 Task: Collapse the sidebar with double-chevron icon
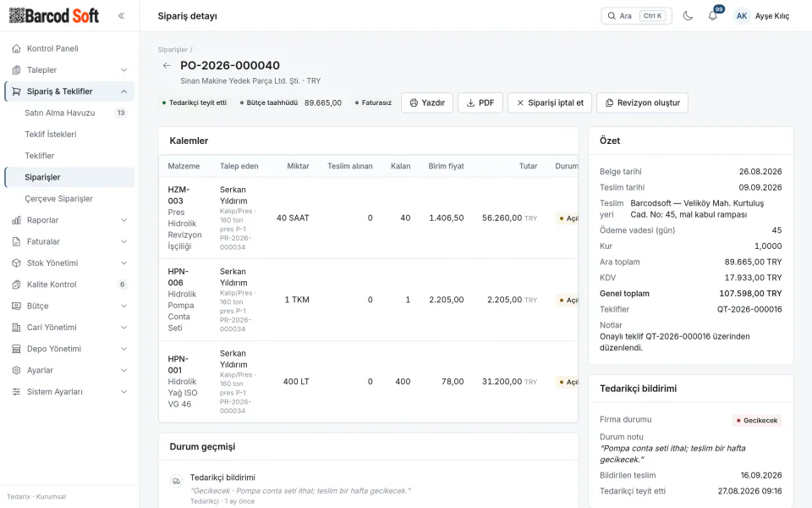coord(121,15)
